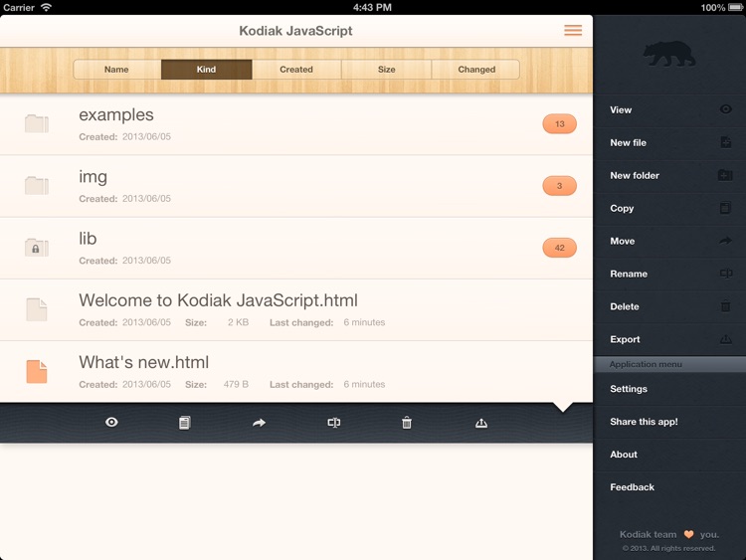Click the 13 badge on examples
This screenshot has width=746, height=560.
(559, 123)
